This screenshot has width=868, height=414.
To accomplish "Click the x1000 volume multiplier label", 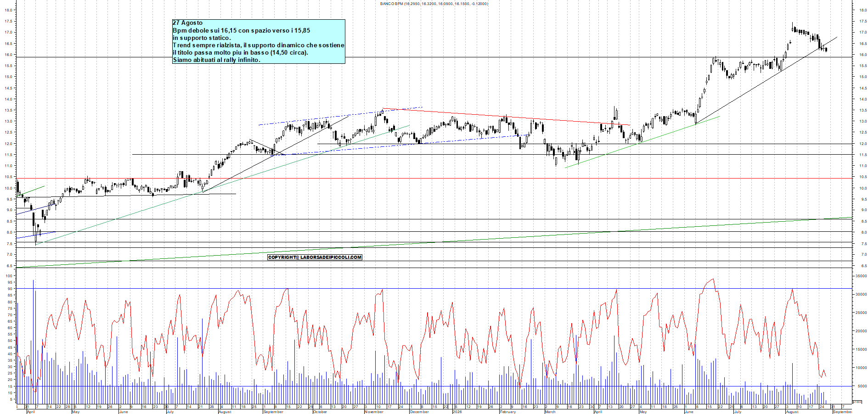I will [x=857, y=402].
